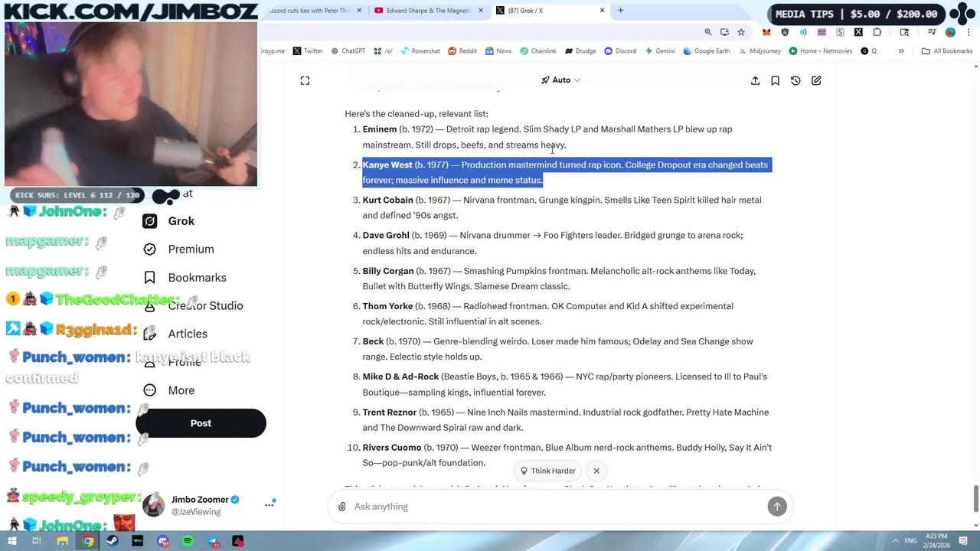Open Windows Start menu
980x551 pixels.
pyautogui.click(x=13, y=541)
